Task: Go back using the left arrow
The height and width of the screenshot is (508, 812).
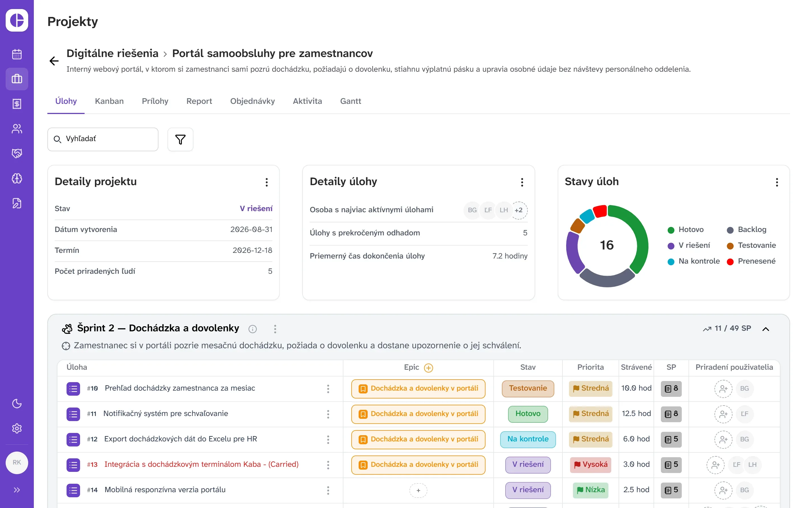Action: click(x=54, y=61)
